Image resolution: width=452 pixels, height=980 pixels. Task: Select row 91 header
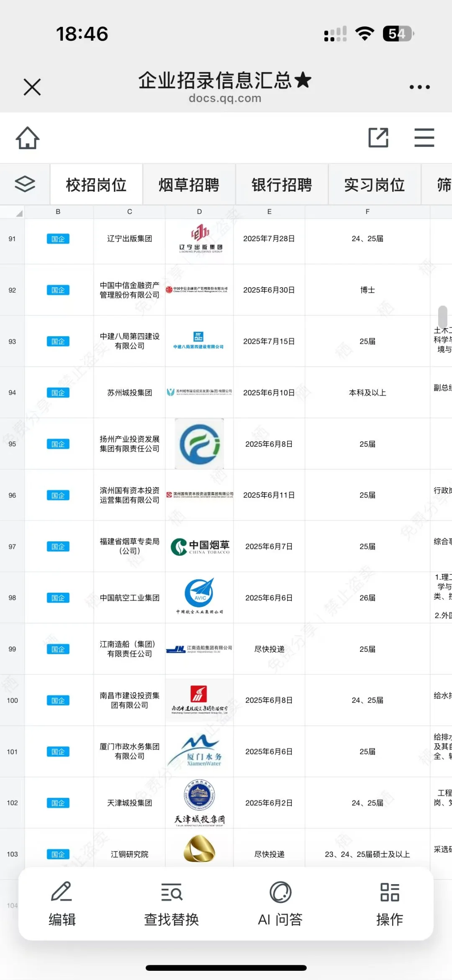(12, 239)
